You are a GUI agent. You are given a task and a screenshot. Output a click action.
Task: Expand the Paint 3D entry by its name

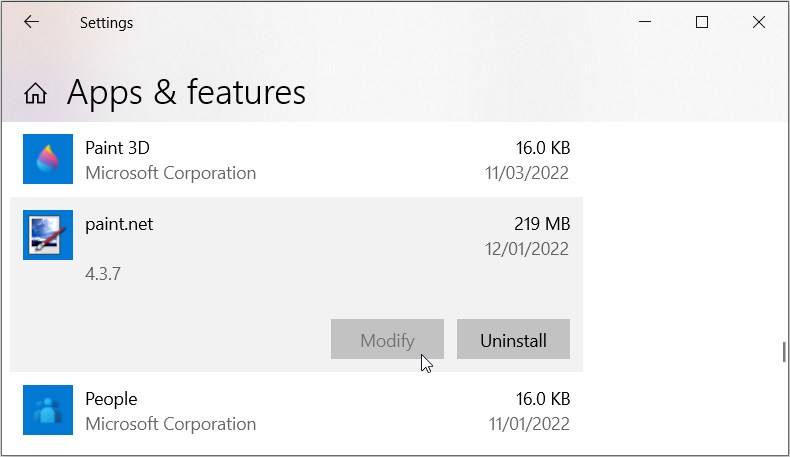click(x=117, y=148)
